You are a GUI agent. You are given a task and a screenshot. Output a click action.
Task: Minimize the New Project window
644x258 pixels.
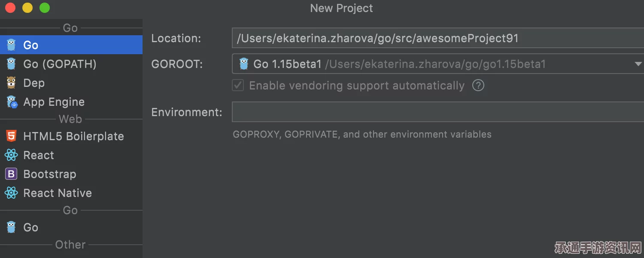pos(27,8)
